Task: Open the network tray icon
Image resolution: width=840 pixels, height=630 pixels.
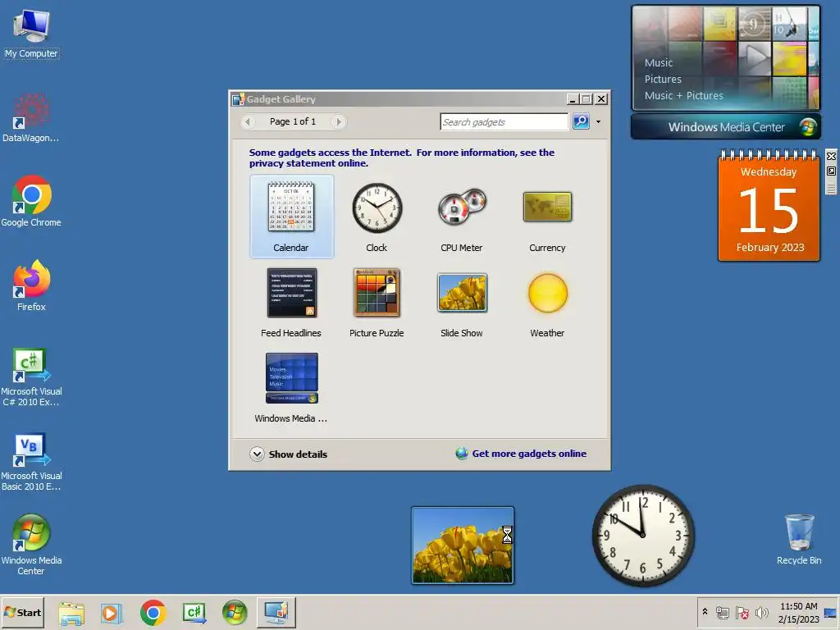Action: pyautogui.click(x=723, y=613)
